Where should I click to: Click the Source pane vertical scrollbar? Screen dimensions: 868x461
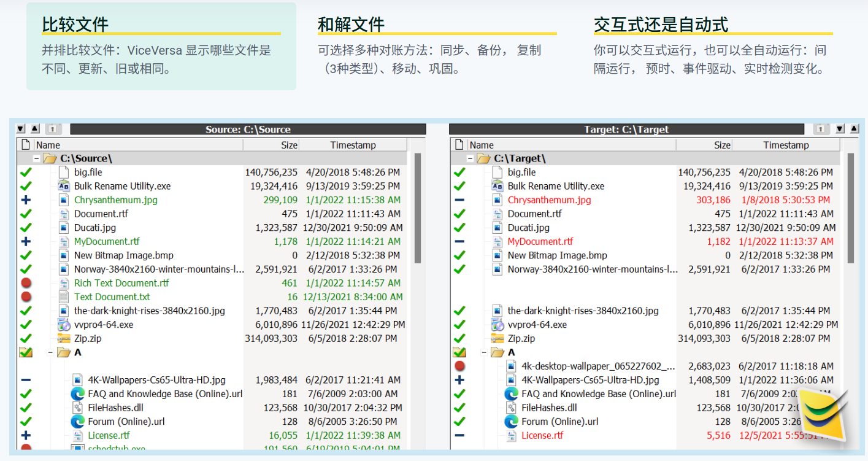tap(418, 207)
